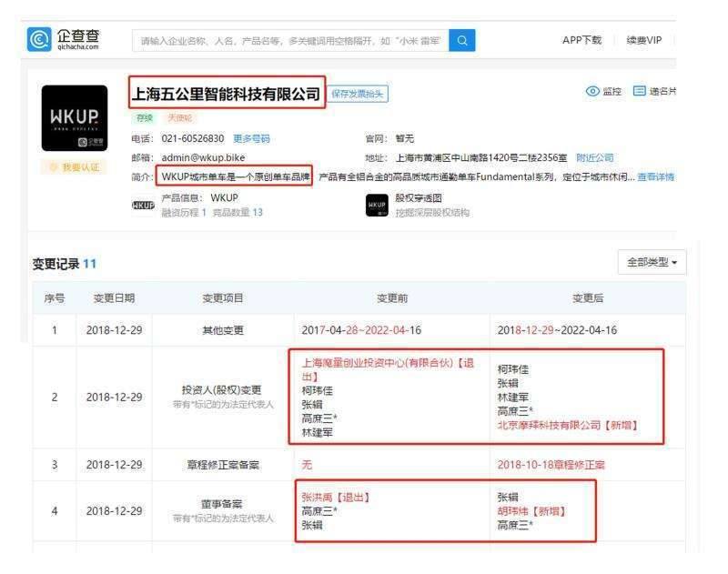
Task: Click the 变更前 column header
Action: coord(392,297)
